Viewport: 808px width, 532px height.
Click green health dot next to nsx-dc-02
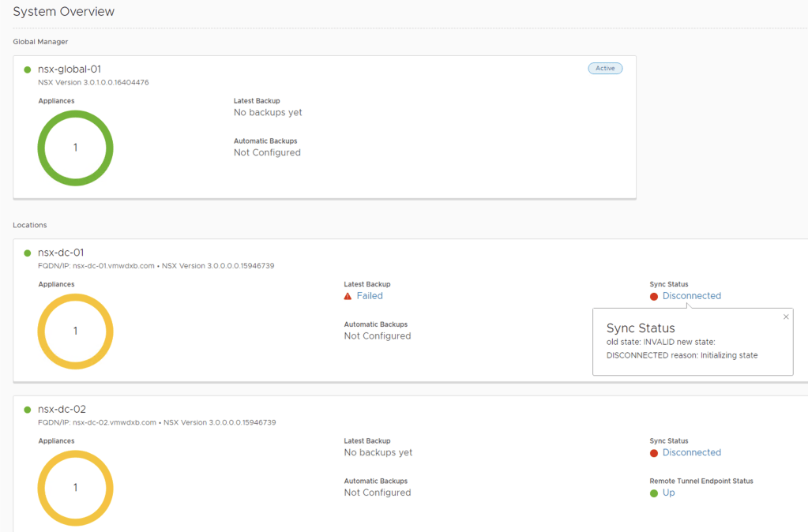pos(28,410)
